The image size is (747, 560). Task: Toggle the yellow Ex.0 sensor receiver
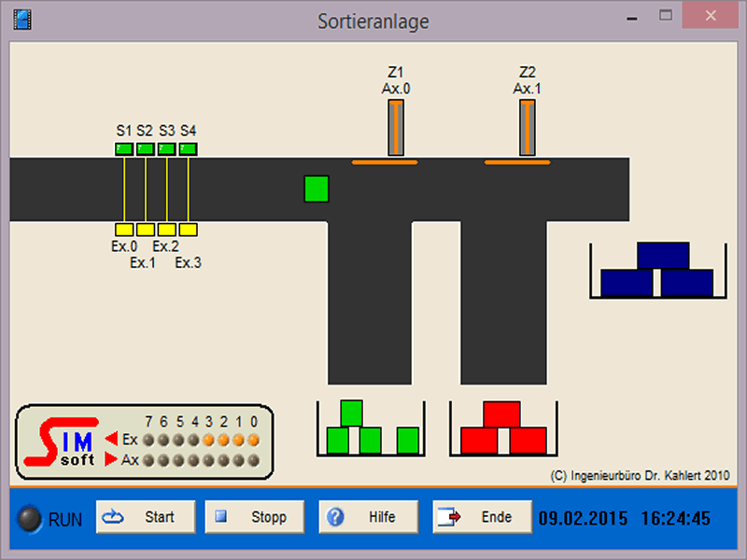[x=123, y=230]
